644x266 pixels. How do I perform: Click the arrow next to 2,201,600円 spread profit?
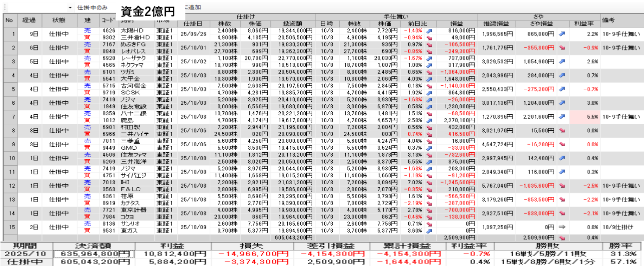pos(563,117)
